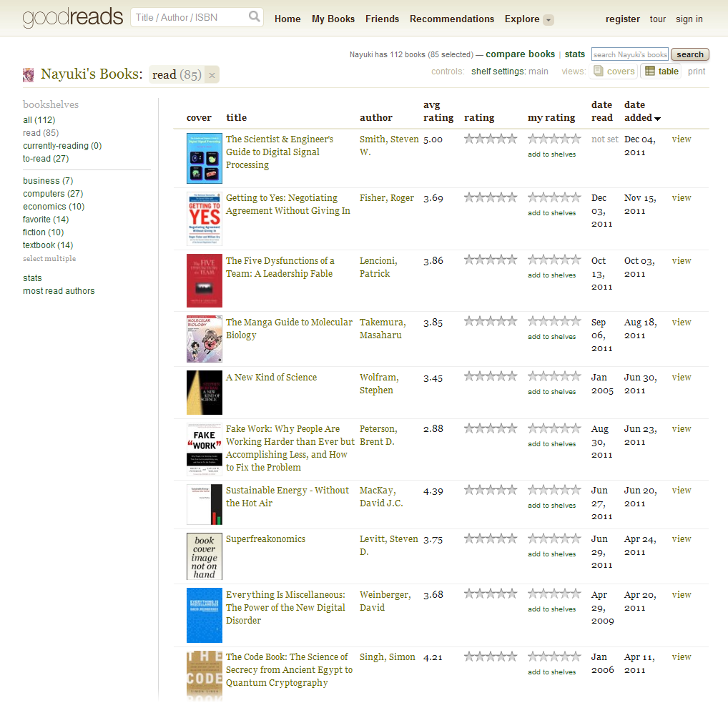Viewport: 728px width, 728px height.
Task: Click Nayuki's profile avatar icon
Action: [x=29, y=75]
